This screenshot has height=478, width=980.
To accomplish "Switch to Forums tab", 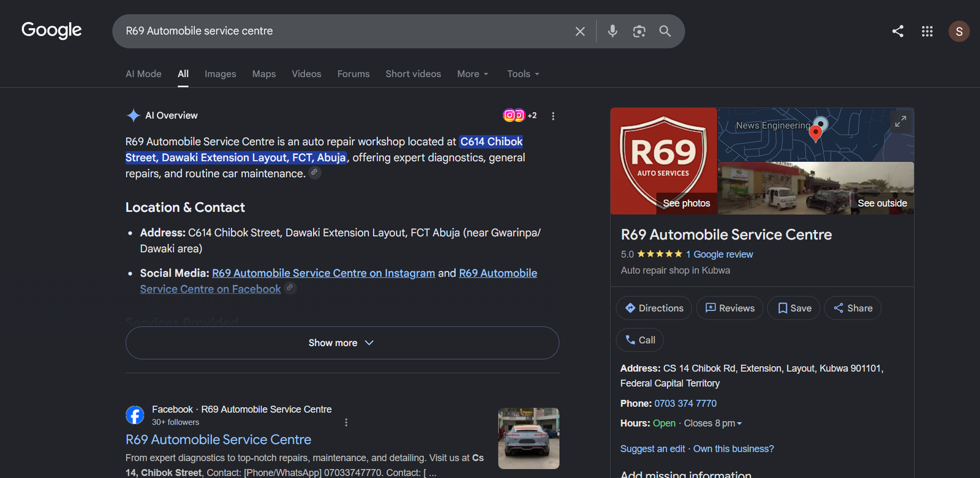I will [x=353, y=74].
